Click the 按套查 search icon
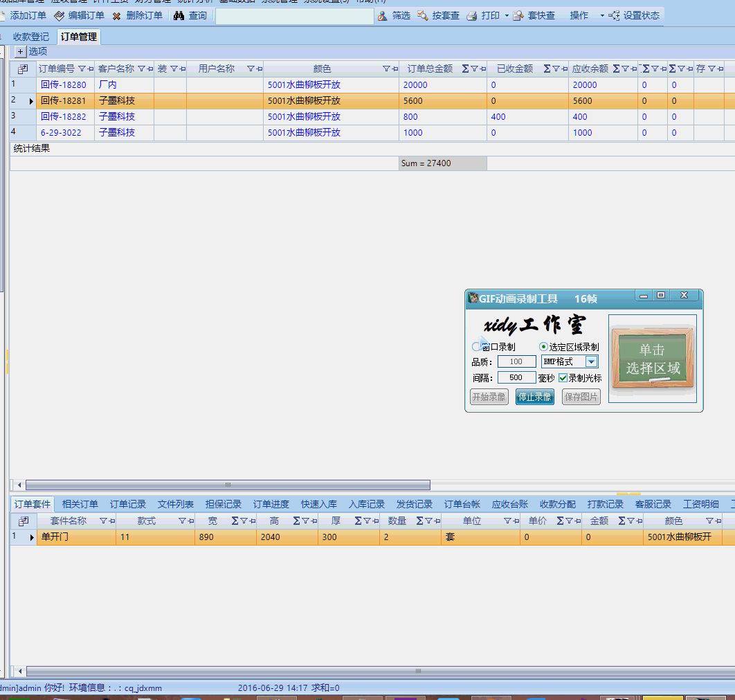 [422, 15]
